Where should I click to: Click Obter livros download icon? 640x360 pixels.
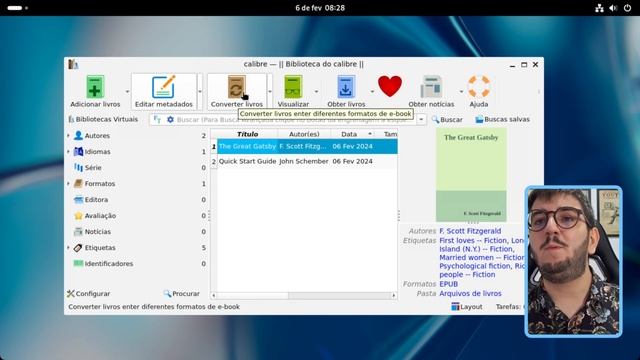tap(346, 86)
